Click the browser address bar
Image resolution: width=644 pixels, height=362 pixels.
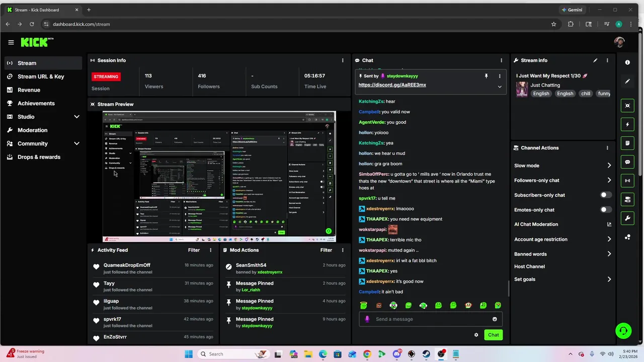(x=297, y=24)
